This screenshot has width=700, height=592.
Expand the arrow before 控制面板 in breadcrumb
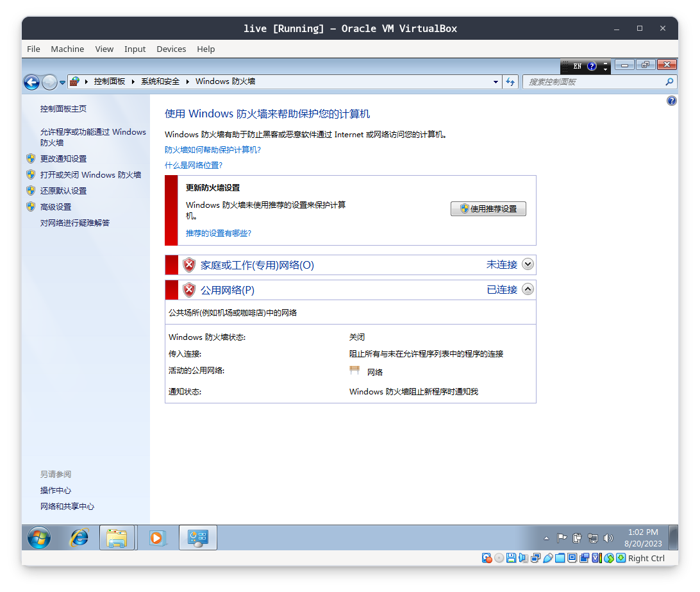click(86, 81)
